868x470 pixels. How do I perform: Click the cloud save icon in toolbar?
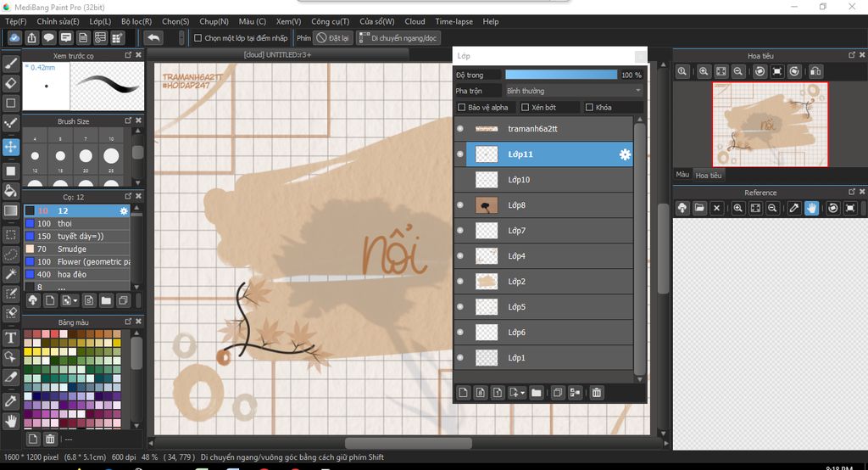click(x=14, y=37)
